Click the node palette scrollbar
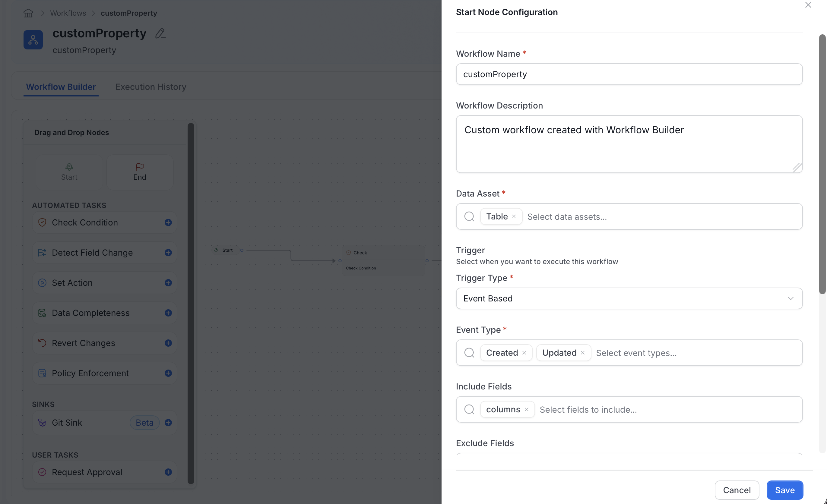Image resolution: width=827 pixels, height=504 pixels. click(191, 303)
